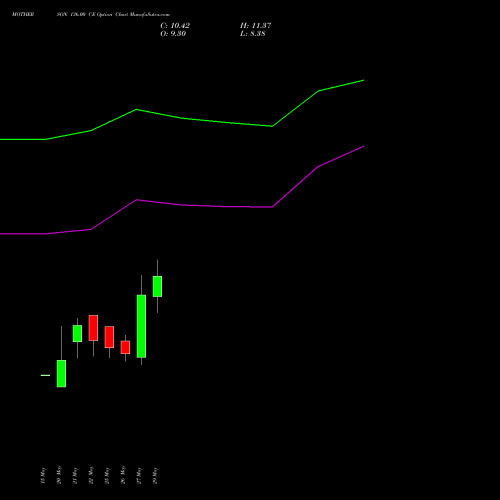This screenshot has width=500, height=500.
Task: Click the 21 May date label
Action: click(75, 475)
